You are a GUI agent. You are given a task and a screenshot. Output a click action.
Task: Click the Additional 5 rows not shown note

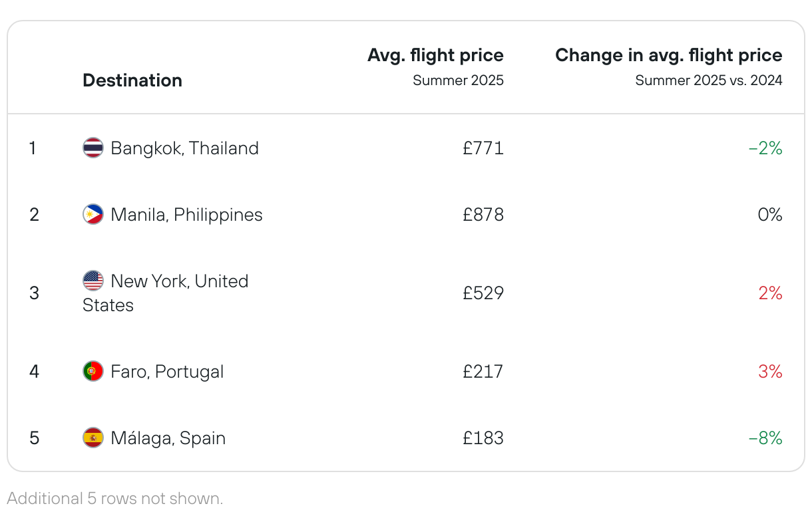(x=115, y=499)
